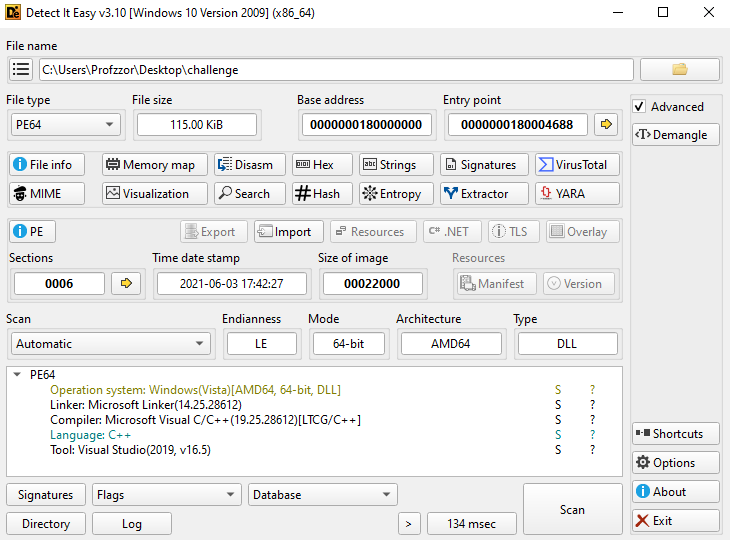Open the YARA scanner
Image resolution: width=730 pixels, height=540 pixels.
[x=577, y=194]
